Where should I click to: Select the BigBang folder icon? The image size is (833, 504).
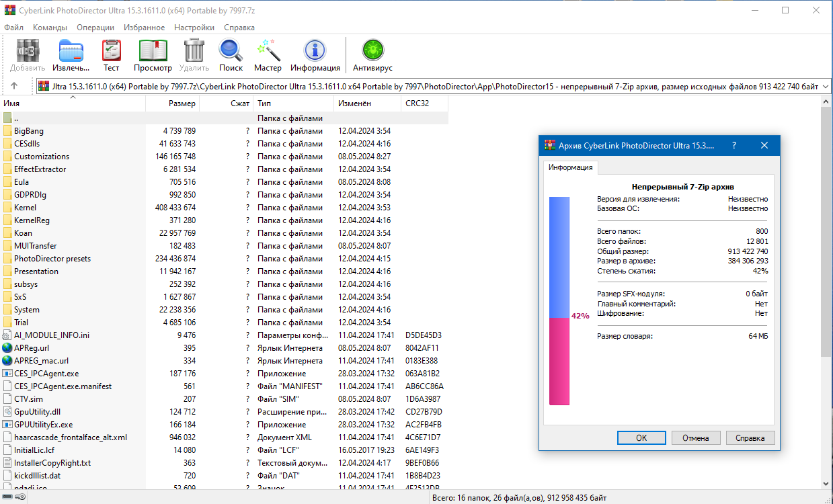pos(7,131)
